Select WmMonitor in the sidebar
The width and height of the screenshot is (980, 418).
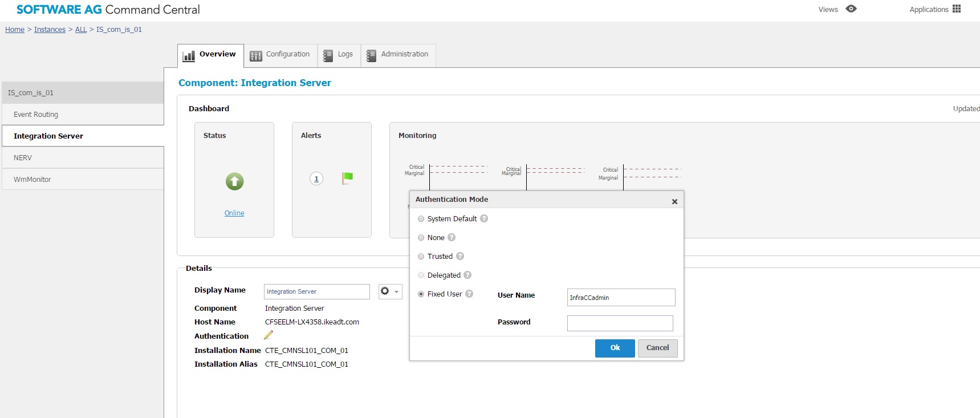(83, 180)
